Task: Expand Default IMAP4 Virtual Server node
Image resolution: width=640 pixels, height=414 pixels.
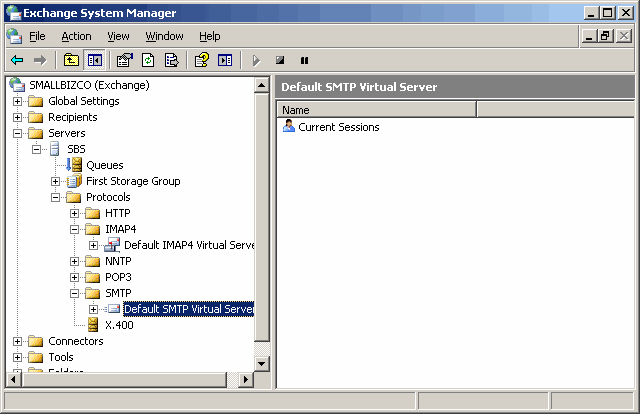Action: [93, 245]
